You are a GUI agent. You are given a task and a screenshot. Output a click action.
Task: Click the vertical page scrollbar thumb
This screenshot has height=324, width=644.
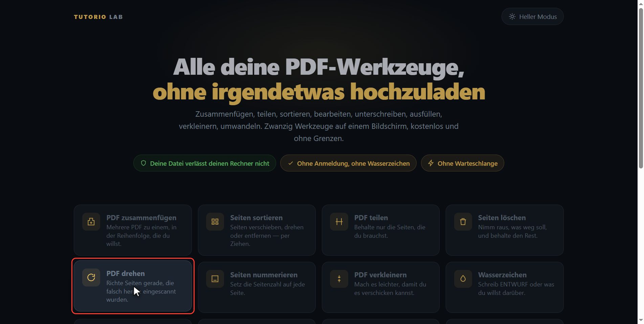pos(641,88)
